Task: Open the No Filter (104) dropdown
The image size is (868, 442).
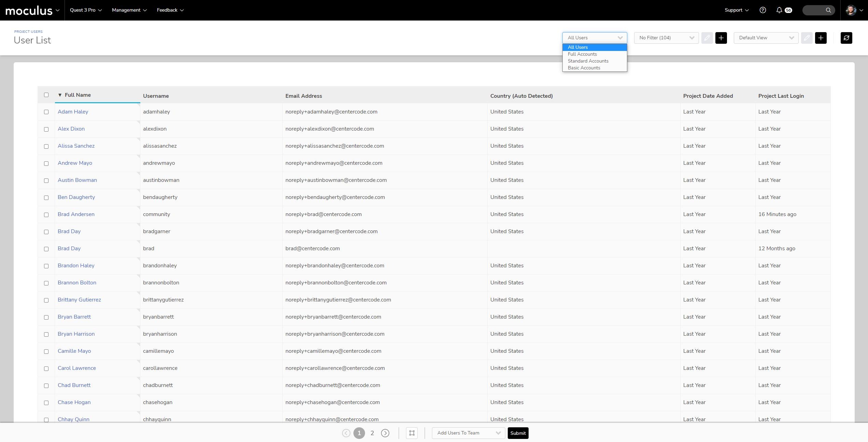Action: 666,38
